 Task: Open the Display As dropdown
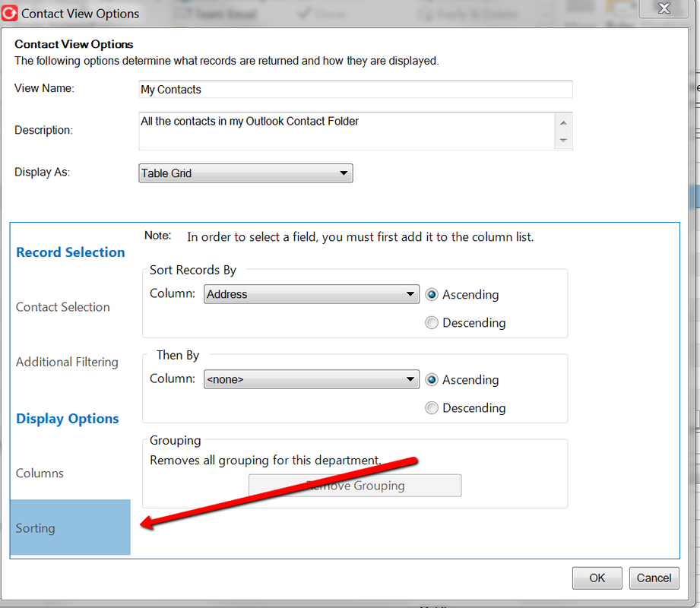click(x=245, y=173)
